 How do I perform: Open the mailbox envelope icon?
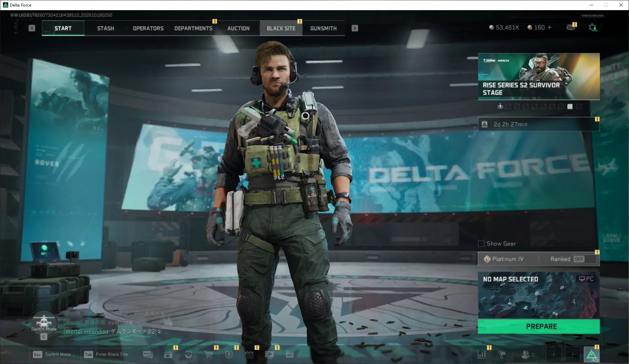click(x=571, y=28)
